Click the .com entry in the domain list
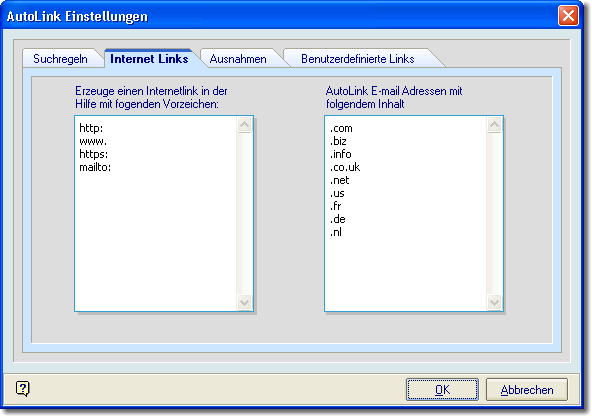The height and width of the screenshot is (417, 592). coord(341,128)
